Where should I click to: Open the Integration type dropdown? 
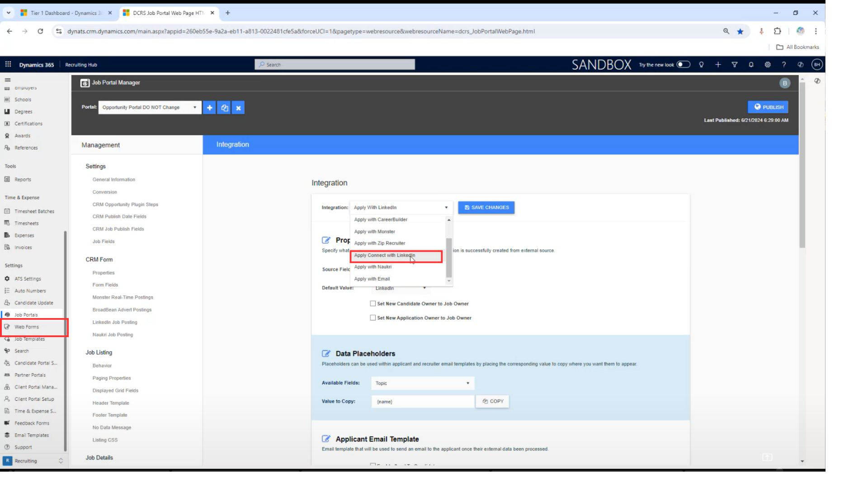pos(401,207)
